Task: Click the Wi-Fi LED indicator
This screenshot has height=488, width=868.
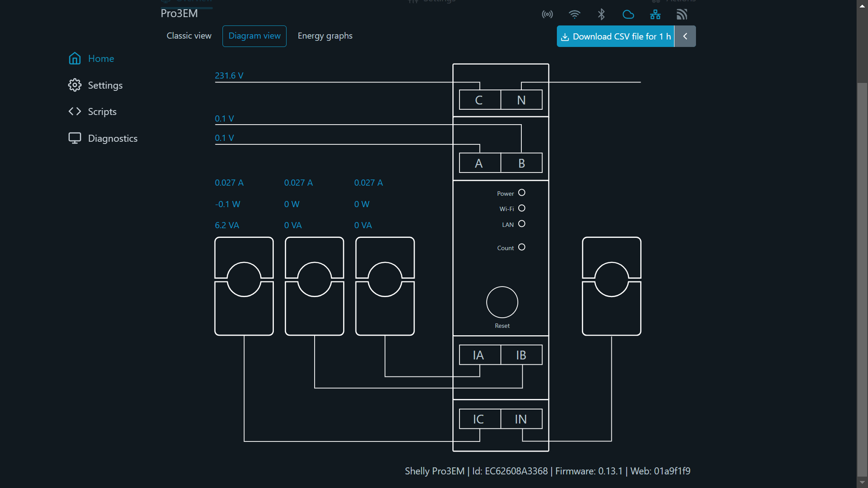Action: point(521,208)
